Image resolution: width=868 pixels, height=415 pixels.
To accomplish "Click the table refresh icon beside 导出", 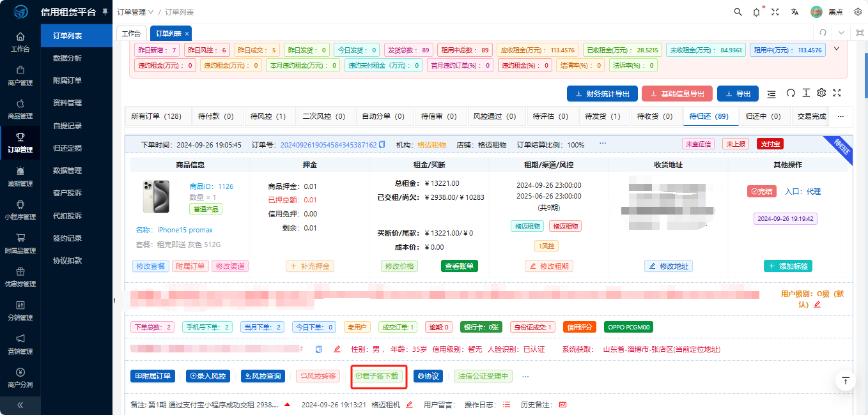I will (x=791, y=93).
